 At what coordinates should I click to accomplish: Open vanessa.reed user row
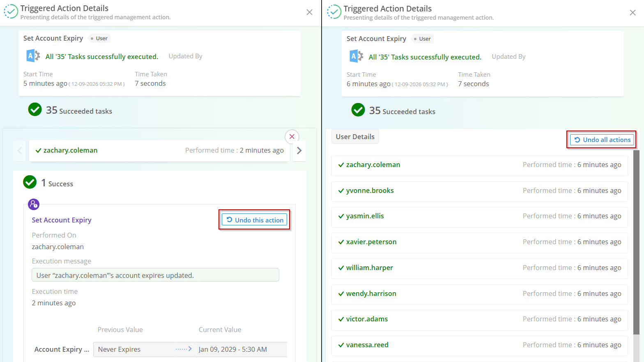[480, 345]
